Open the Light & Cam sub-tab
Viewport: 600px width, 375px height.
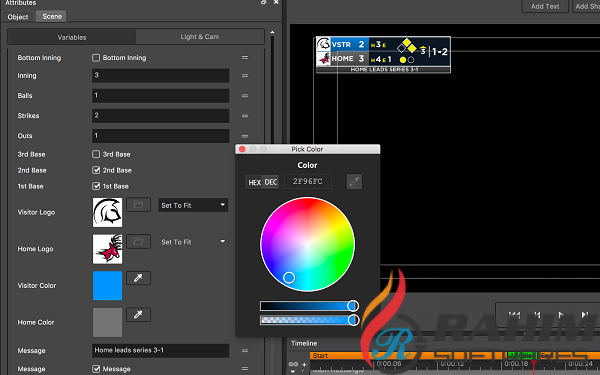tap(200, 37)
